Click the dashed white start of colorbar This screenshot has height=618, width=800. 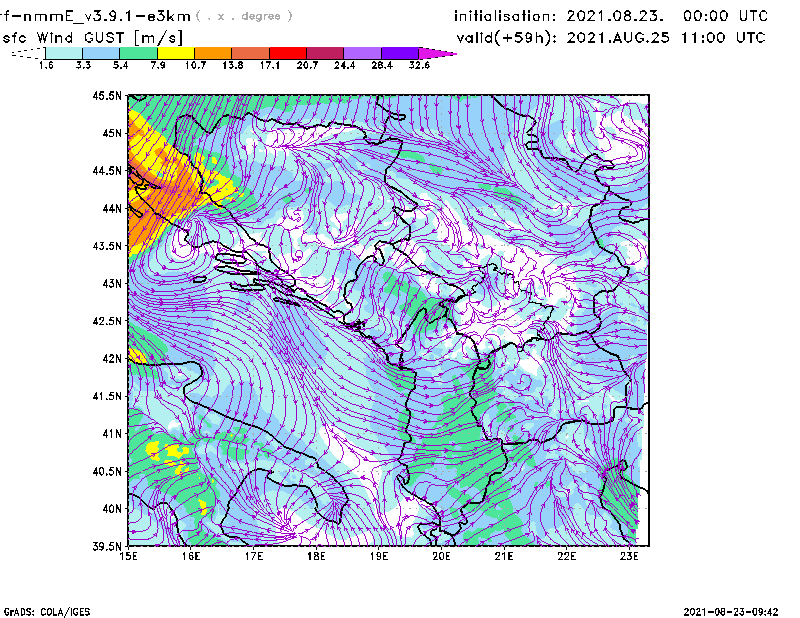click(28, 53)
